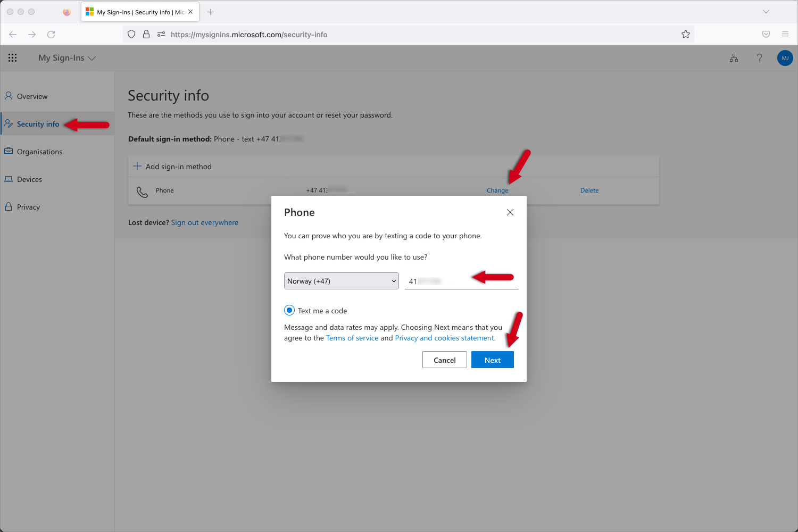The width and height of the screenshot is (798, 532).
Task: Open the MJ account avatar
Action: click(x=785, y=58)
